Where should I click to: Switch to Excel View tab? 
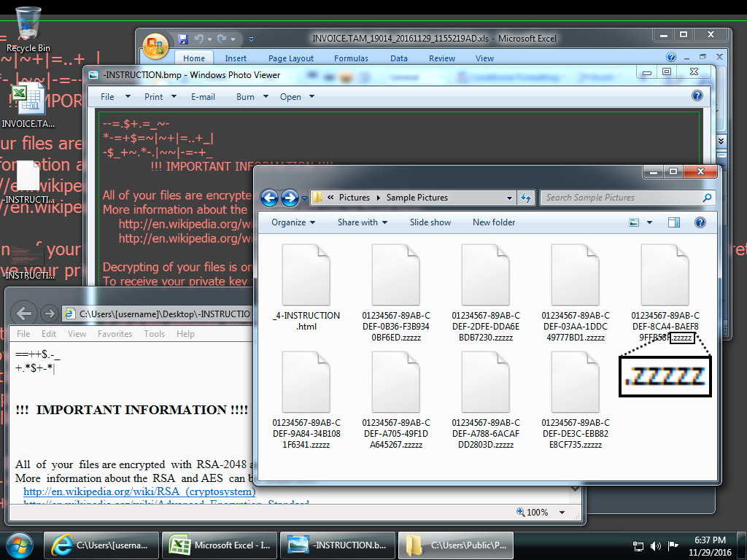pos(484,58)
